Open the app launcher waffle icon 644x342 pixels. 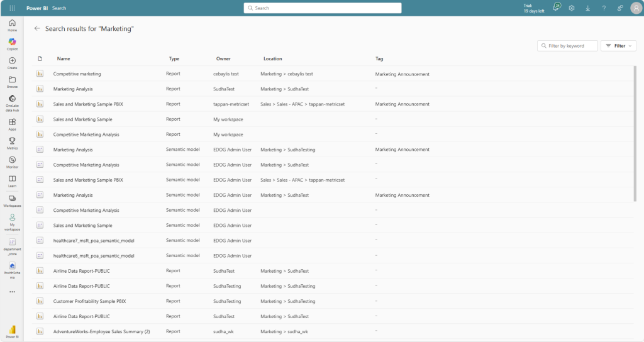click(x=13, y=8)
